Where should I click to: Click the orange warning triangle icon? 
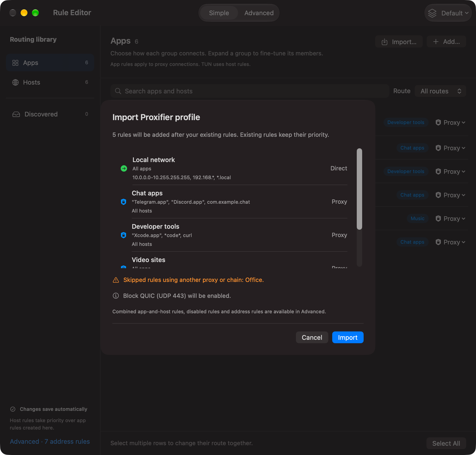[116, 280]
